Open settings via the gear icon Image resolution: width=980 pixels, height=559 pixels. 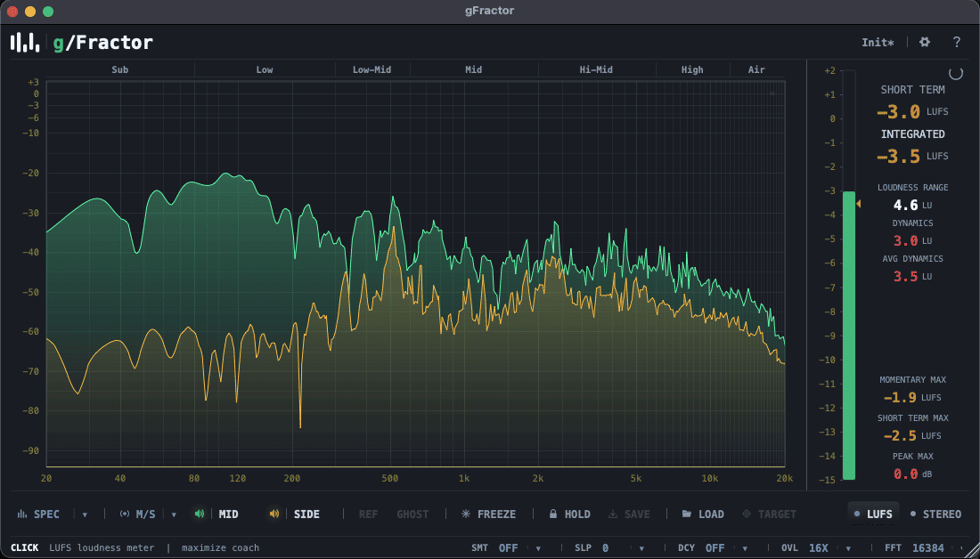[x=925, y=42]
